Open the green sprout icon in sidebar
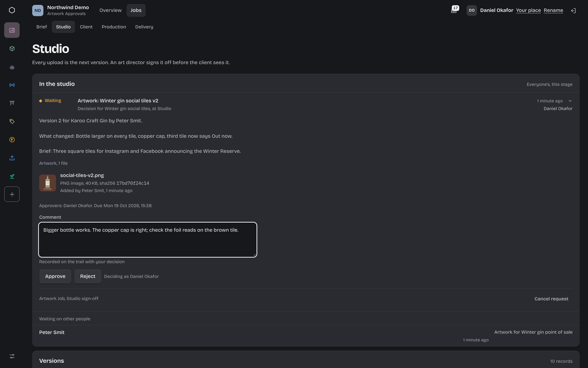 pyautogui.click(x=12, y=176)
